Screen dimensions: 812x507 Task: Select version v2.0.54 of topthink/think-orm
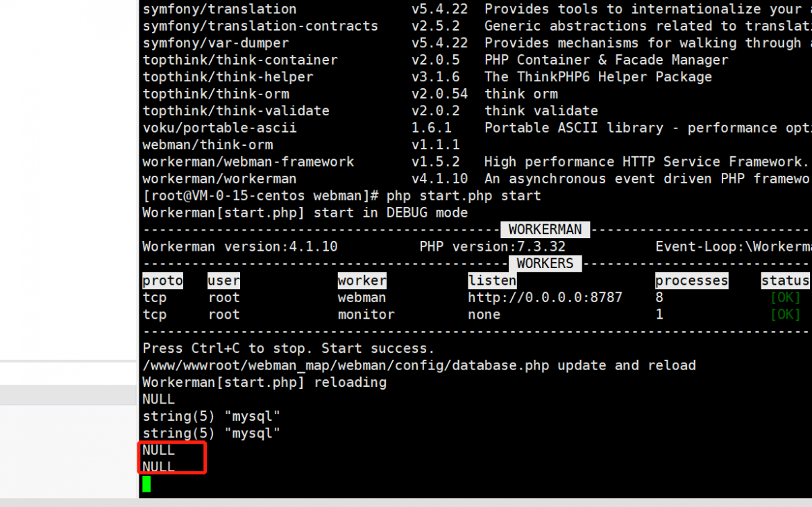440,94
